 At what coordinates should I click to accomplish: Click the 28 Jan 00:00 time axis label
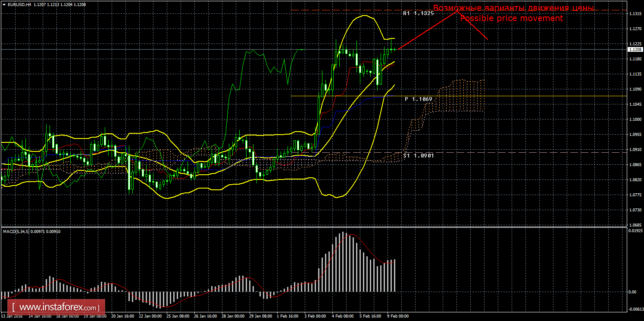click(233, 316)
